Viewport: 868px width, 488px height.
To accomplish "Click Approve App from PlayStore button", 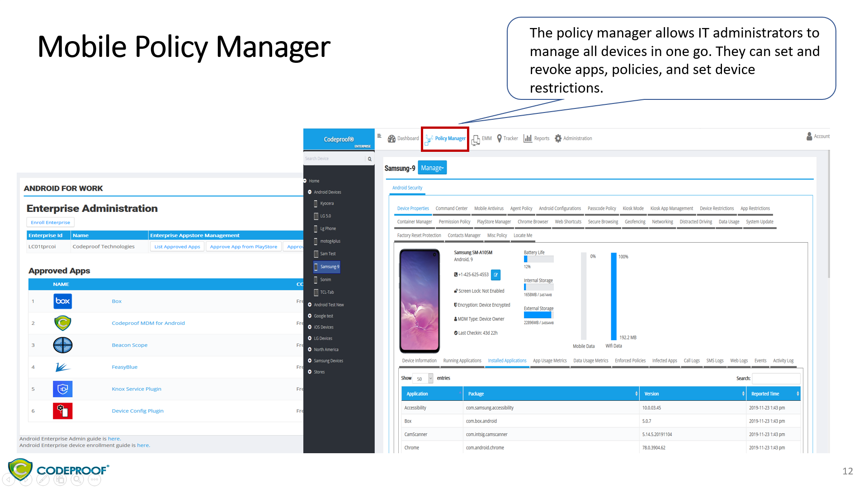I will (x=243, y=247).
